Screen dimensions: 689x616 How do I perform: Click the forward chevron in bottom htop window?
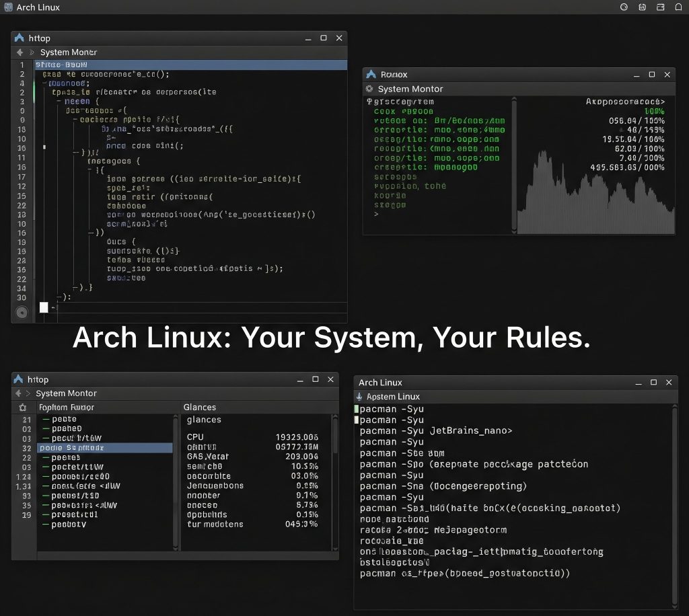point(28,393)
